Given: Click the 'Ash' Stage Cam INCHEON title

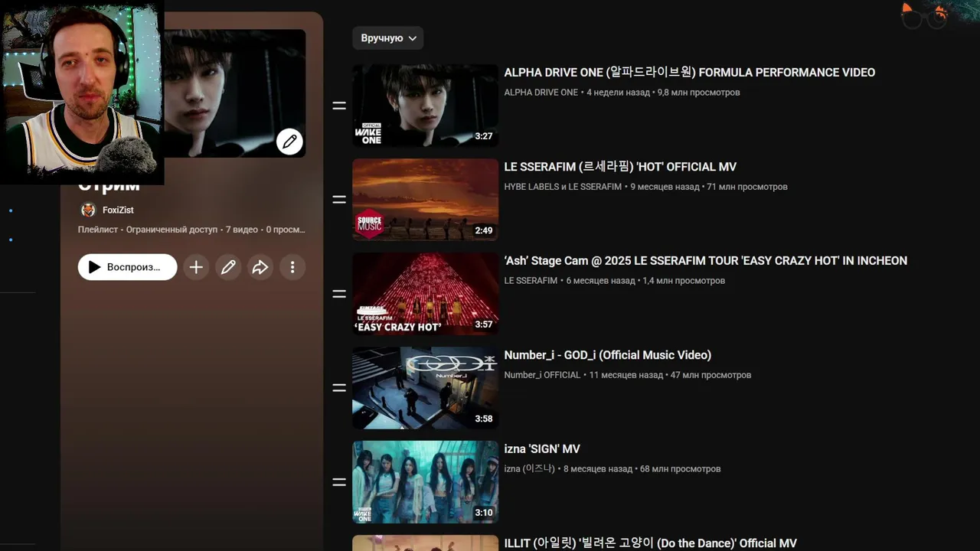Looking at the screenshot, I should tap(705, 261).
